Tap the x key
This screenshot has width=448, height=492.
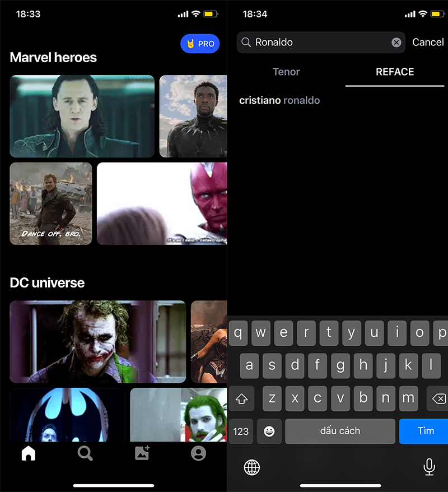(x=295, y=398)
